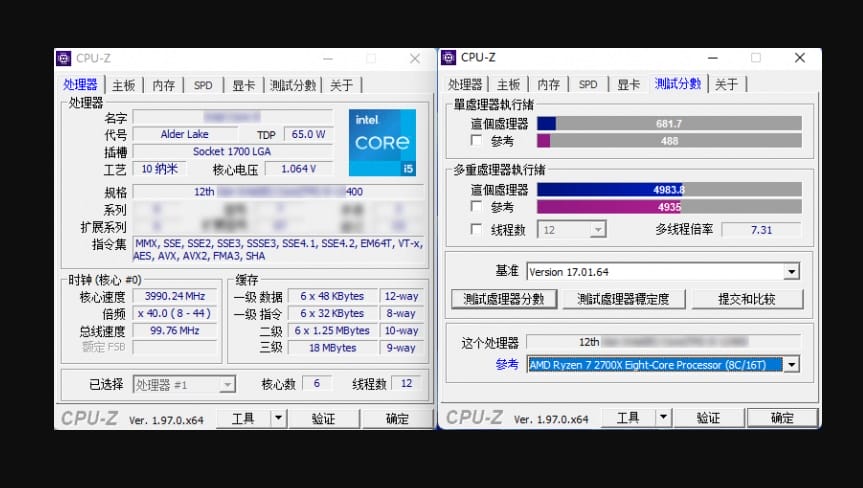Open 显卡 tab in left CPU-Z window
Viewport: 863px width, 488px height.
tap(243, 85)
